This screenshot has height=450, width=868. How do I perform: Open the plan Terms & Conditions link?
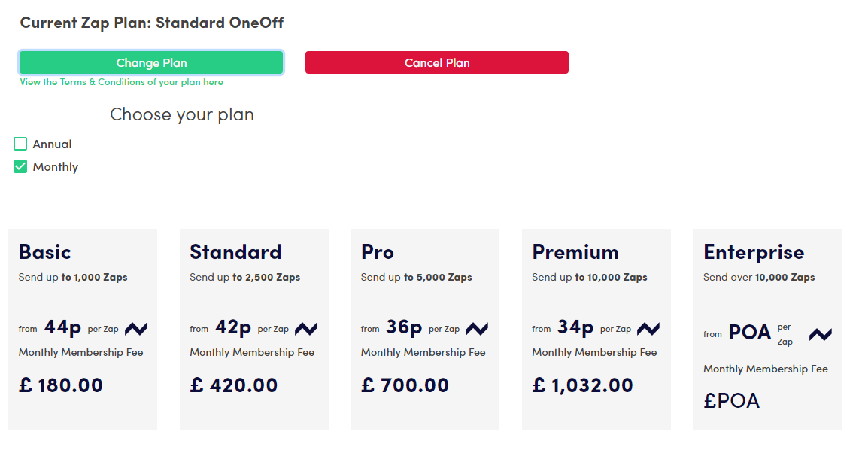[x=121, y=82]
